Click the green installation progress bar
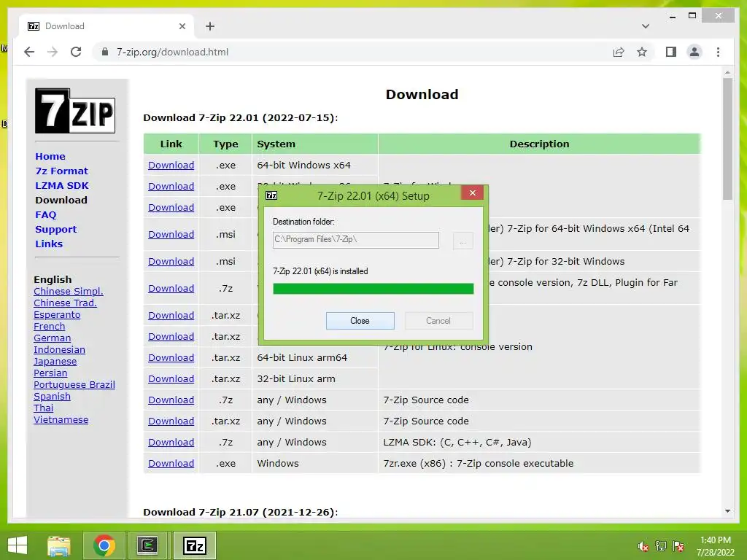The width and height of the screenshot is (747, 560). (x=373, y=289)
